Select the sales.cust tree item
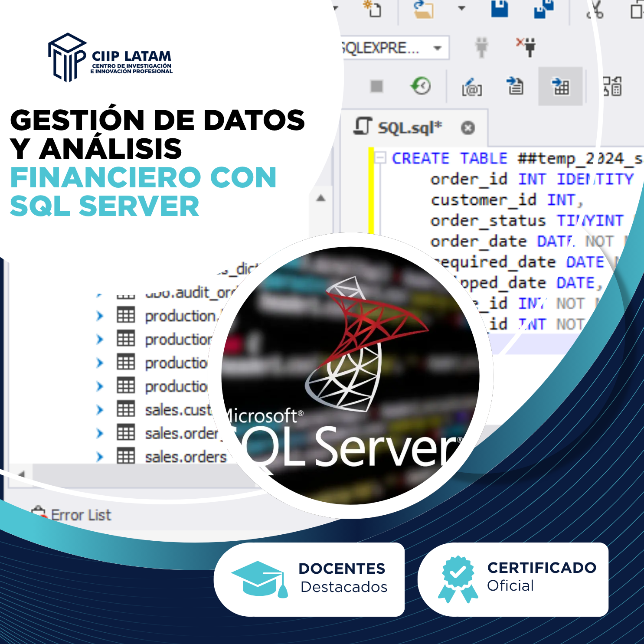The height and width of the screenshot is (644, 644). (178, 410)
